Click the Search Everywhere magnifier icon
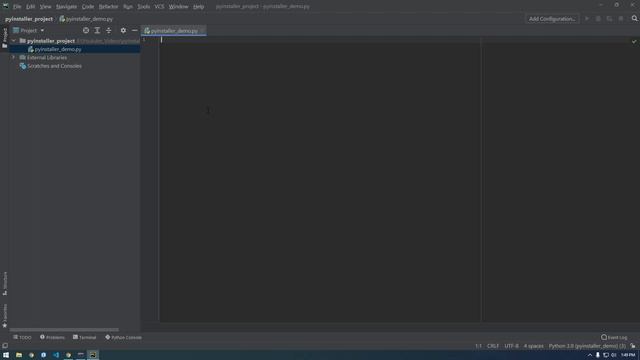Image resolution: width=640 pixels, height=360 pixels. pos(634,18)
